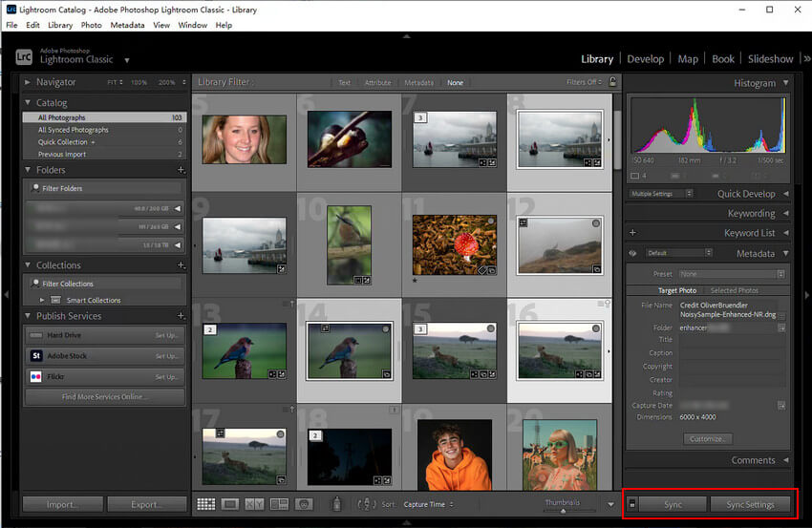Click the Customize metadata button
The height and width of the screenshot is (528, 812).
(707, 438)
